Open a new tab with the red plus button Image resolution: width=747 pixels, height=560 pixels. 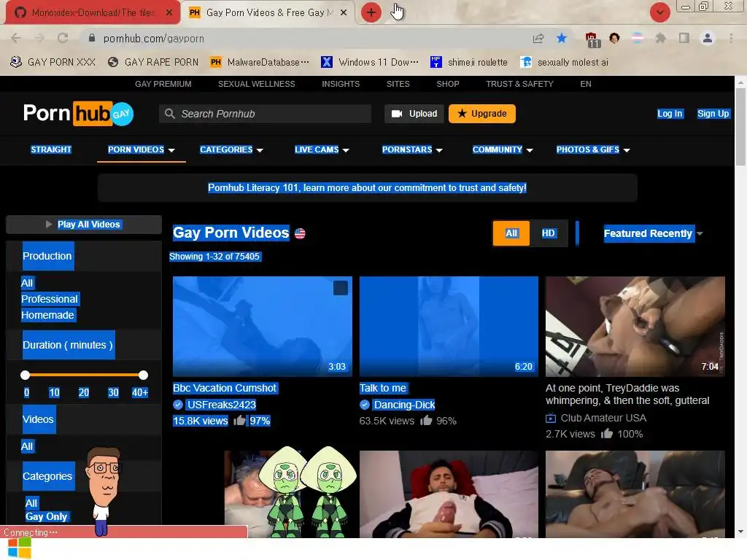pos(371,12)
